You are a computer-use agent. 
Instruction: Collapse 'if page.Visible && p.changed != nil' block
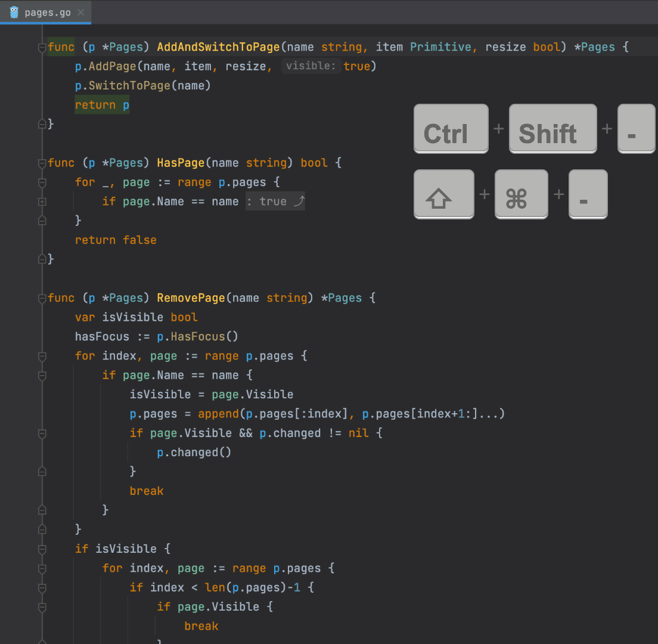pyautogui.click(x=42, y=434)
